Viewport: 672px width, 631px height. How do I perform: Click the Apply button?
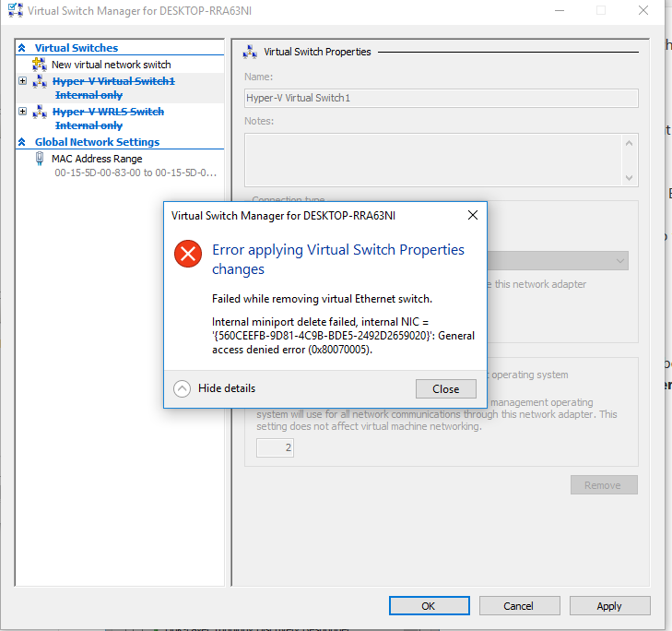pos(609,606)
